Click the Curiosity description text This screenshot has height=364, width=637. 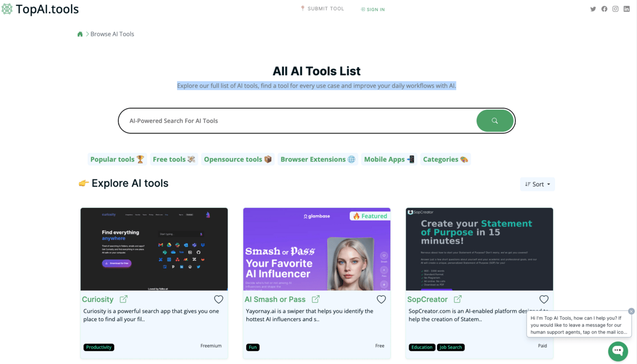point(152,315)
